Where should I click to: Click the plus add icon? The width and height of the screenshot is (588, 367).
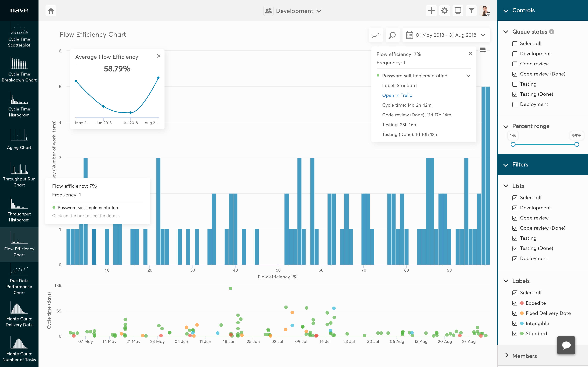coord(431,11)
